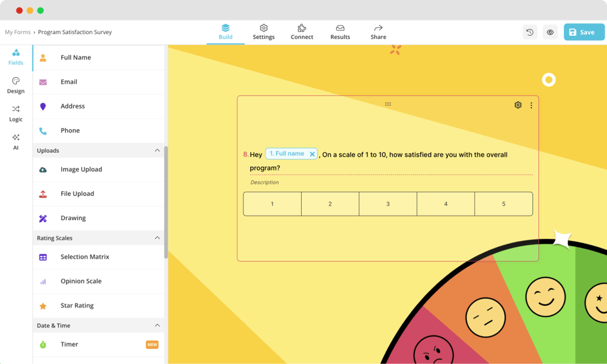This screenshot has width=607, height=364.
Task: Click the question Description field
Action: [265, 183]
